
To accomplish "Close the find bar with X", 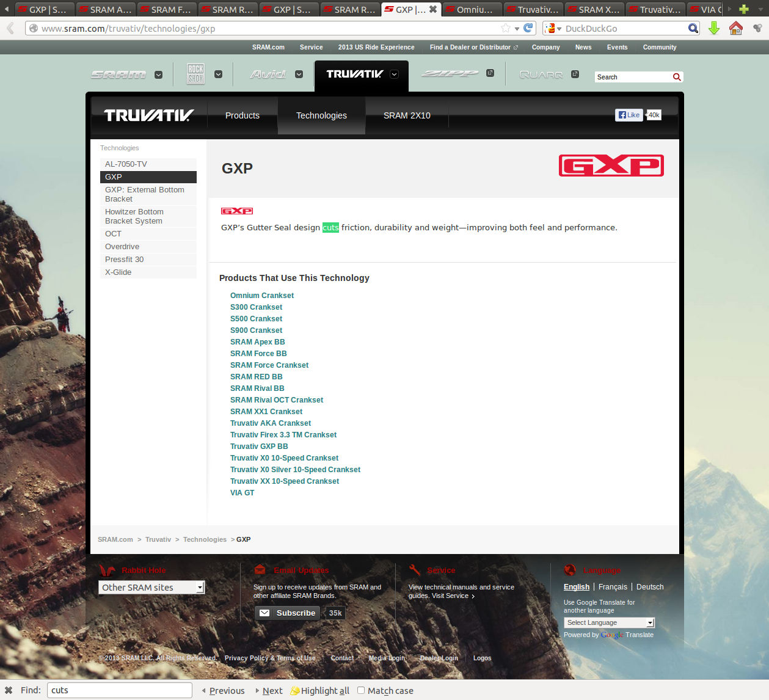I will pyautogui.click(x=9, y=690).
